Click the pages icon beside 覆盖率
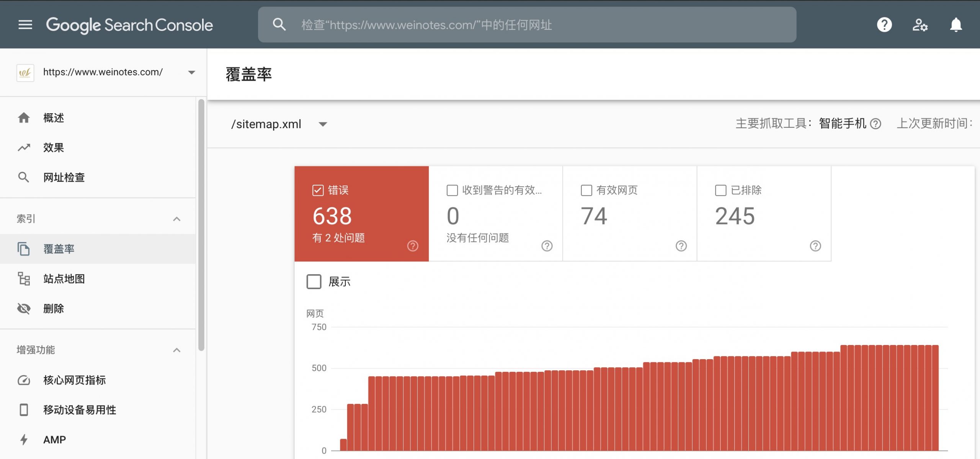This screenshot has height=459, width=980. click(x=24, y=249)
